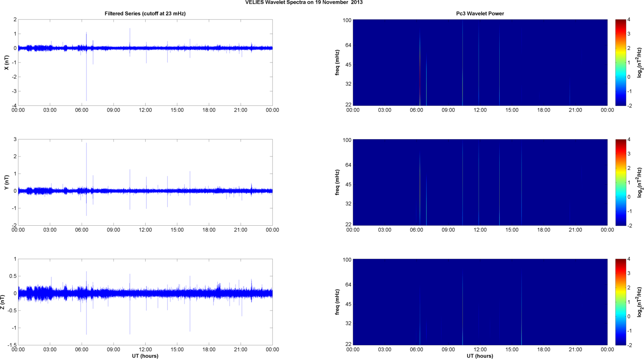Click the "64" frequency tick of the middle spectrogram
Screen dimensions: 644x359
(x=348, y=165)
